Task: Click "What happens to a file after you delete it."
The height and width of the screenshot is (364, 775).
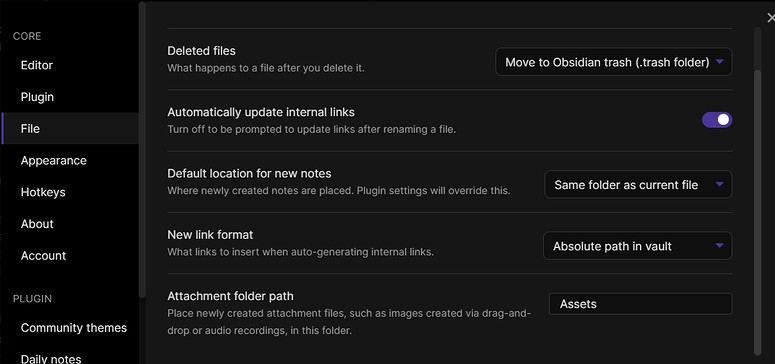Action: 266,68
